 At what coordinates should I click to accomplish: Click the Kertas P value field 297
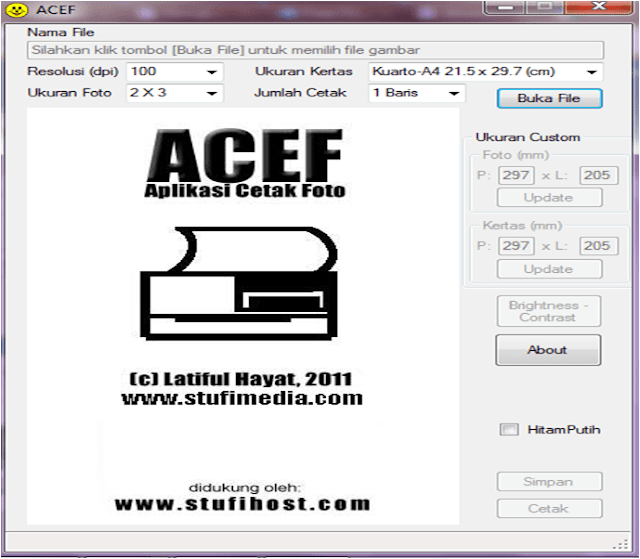tap(516, 246)
